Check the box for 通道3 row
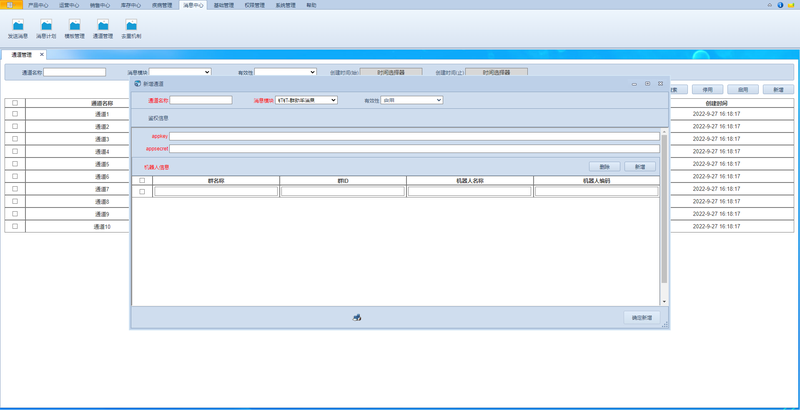800x410 pixels. pos(15,139)
